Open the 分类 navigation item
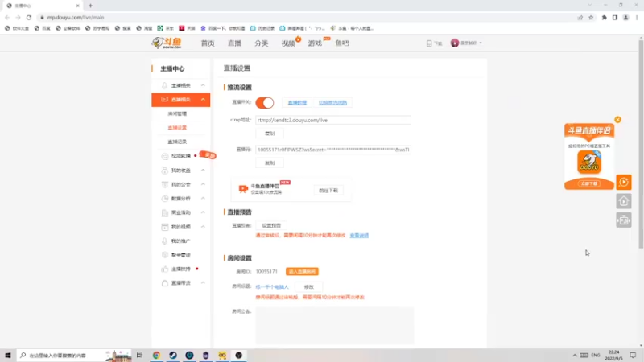Screen dimensions: 644x362 tap(261, 43)
